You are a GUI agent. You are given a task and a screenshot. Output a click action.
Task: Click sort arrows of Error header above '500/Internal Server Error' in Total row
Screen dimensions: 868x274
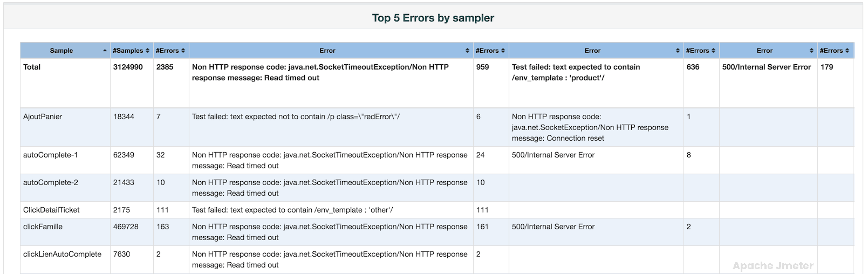pos(811,51)
